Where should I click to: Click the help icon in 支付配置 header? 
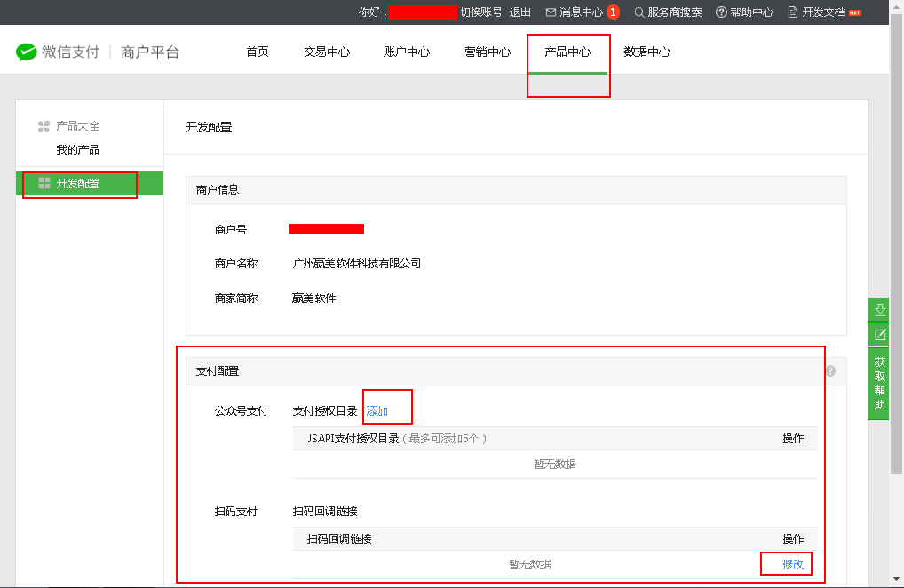[x=830, y=371]
